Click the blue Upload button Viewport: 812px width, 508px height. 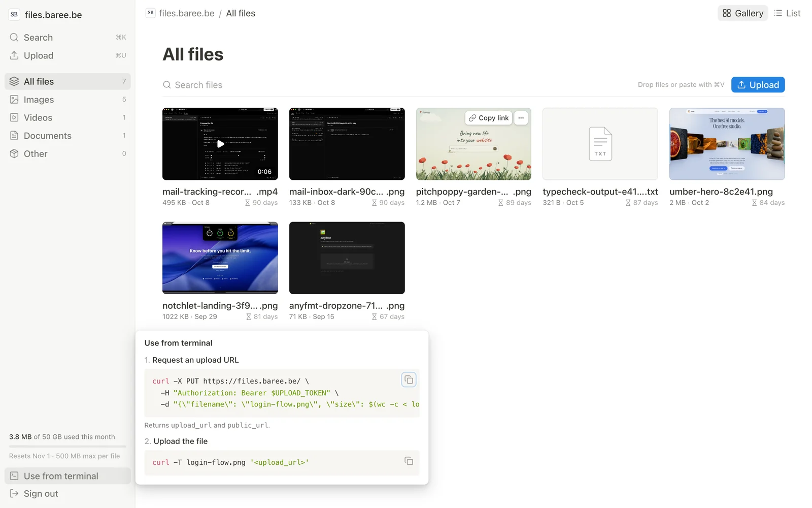pyautogui.click(x=758, y=85)
